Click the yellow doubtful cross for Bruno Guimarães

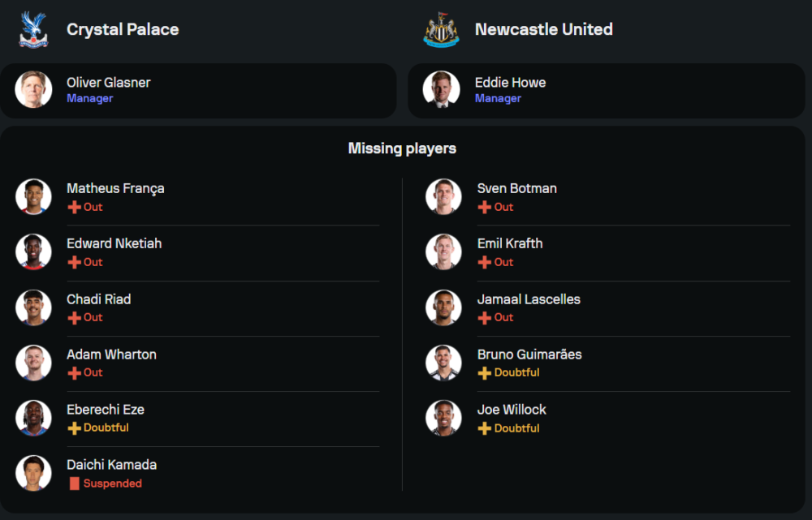[x=485, y=372]
